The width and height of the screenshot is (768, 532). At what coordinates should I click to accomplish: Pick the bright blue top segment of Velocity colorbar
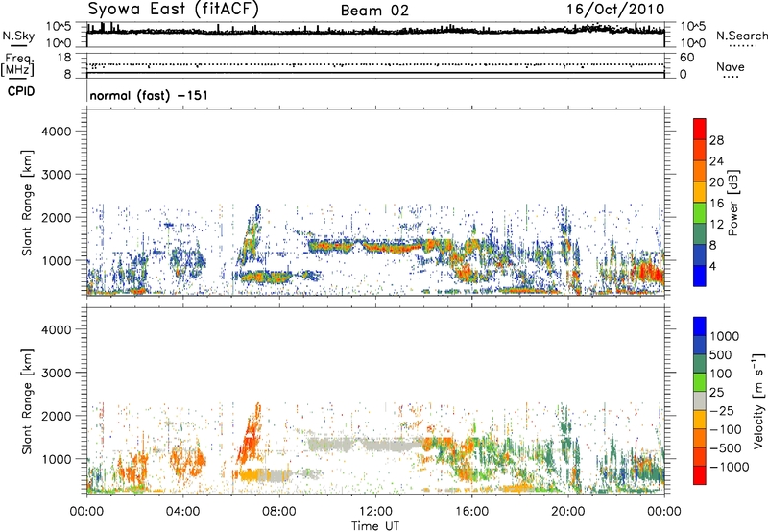pyautogui.click(x=700, y=326)
